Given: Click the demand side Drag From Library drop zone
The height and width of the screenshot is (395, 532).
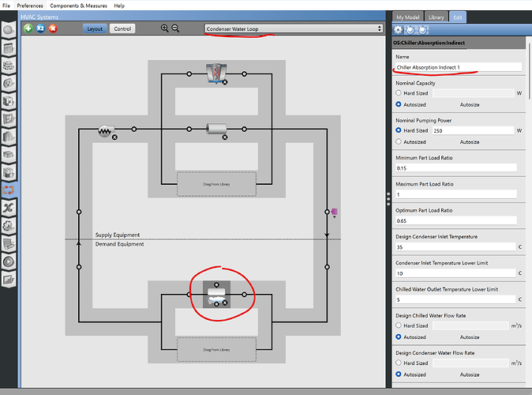Looking at the screenshot, I should coord(216,349).
